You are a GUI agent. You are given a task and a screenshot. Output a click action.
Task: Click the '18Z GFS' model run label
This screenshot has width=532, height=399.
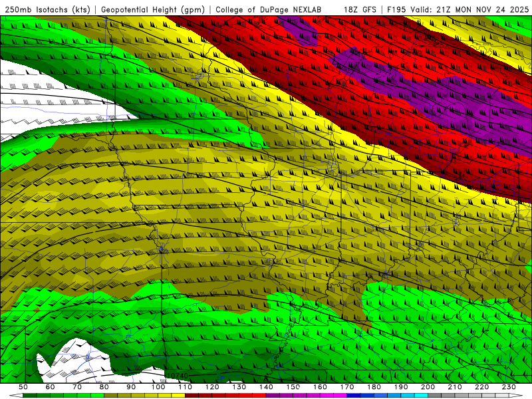point(360,9)
